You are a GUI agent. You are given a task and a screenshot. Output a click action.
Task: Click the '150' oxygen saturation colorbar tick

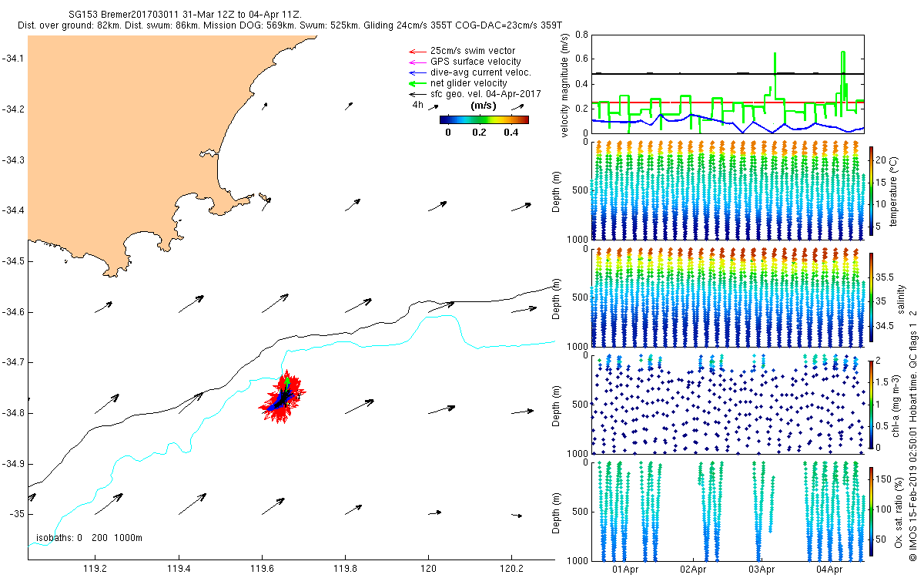point(883,479)
